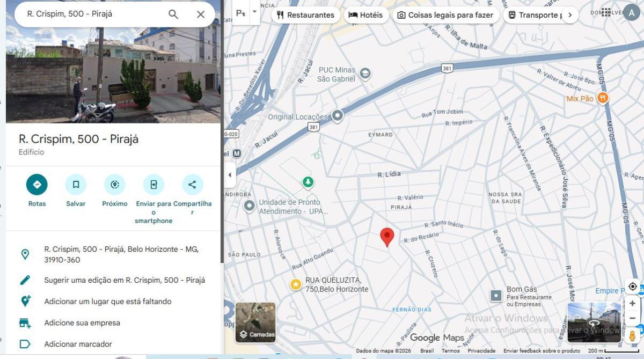Viewport: 644px width, 359px height.
Task: Open the Street View thumbnail preview
Action: click(594, 322)
